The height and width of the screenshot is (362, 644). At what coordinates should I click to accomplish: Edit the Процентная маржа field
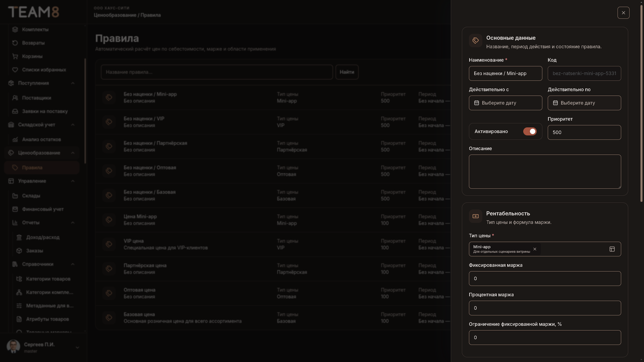pos(545,308)
